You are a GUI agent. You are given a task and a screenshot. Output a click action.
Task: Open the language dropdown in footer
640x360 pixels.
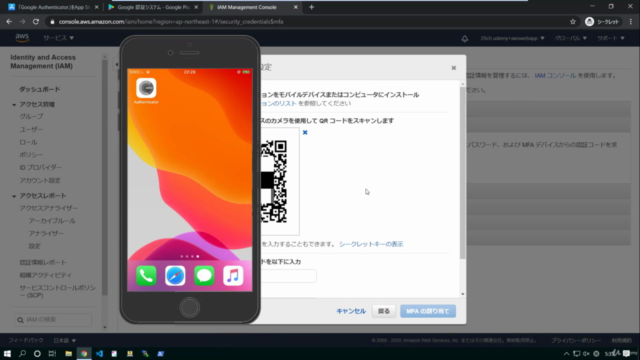pos(64,340)
